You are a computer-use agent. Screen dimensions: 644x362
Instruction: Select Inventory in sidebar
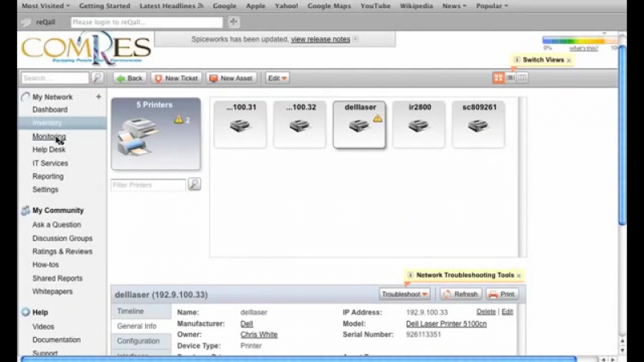(x=62, y=123)
